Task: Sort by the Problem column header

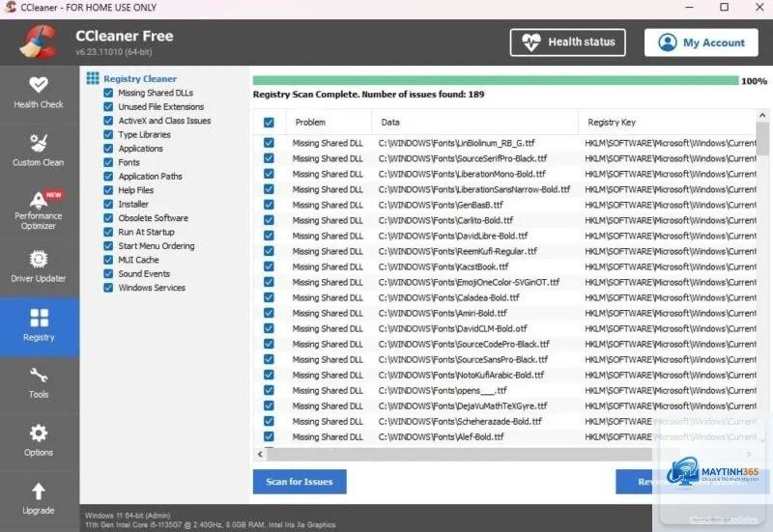Action: pyautogui.click(x=329, y=123)
